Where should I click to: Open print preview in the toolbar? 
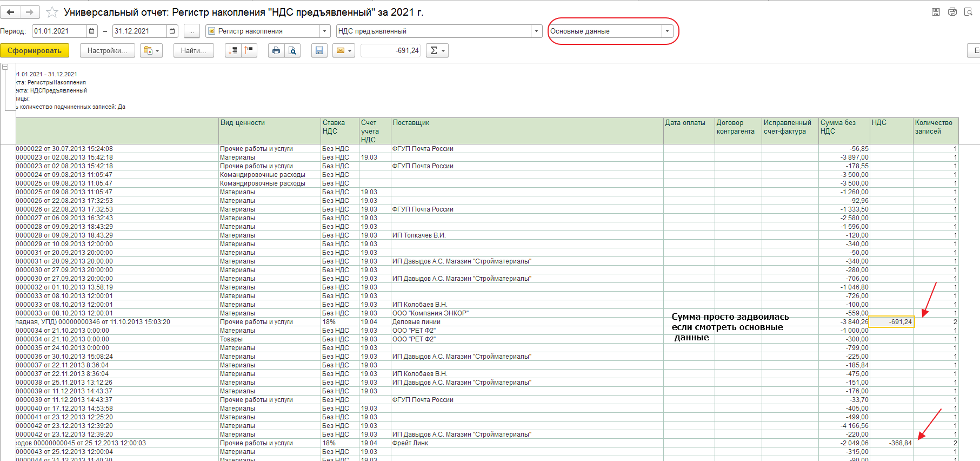tap(292, 51)
